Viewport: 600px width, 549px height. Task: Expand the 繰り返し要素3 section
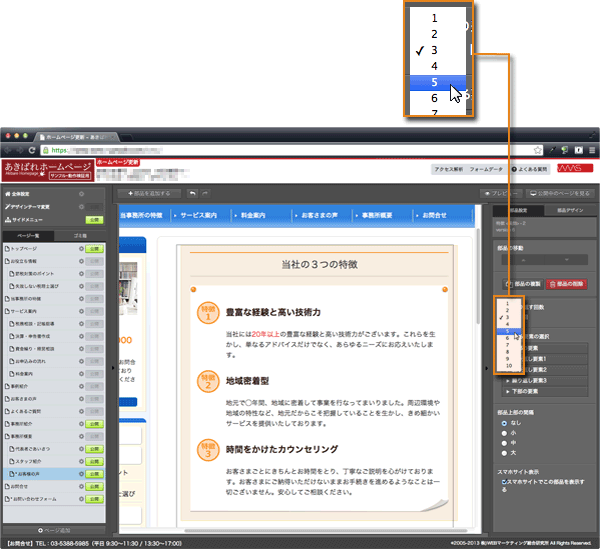coord(545,381)
